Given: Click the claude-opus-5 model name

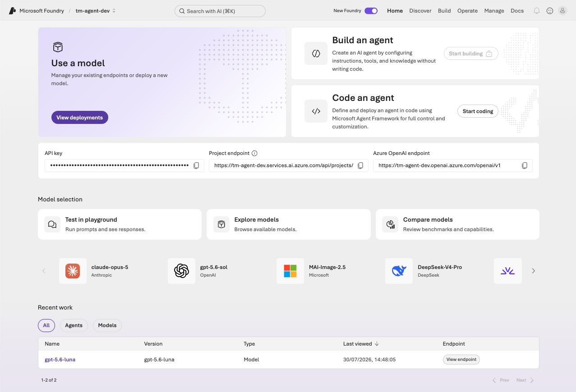Looking at the screenshot, I should 110,267.
